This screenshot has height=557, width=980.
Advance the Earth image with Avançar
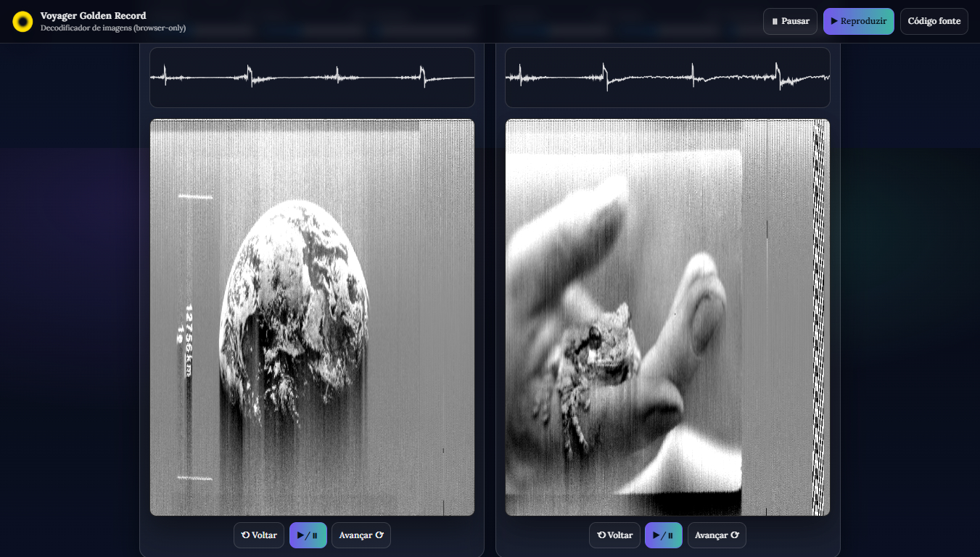tap(361, 535)
